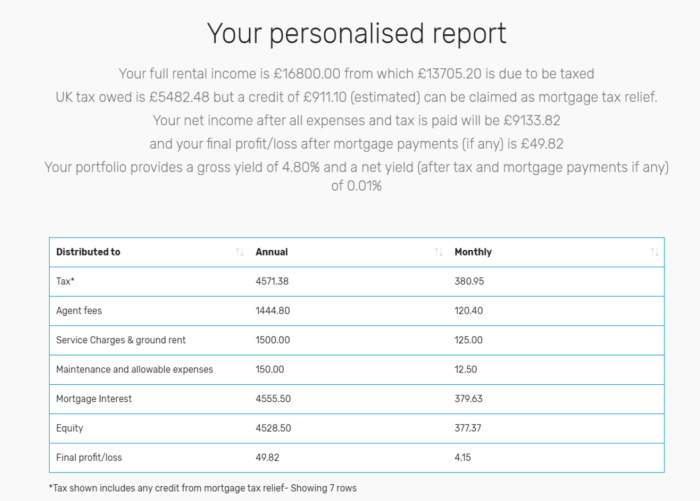The height and width of the screenshot is (501, 700).
Task: Click the Distributed to column header
Action: click(149, 252)
